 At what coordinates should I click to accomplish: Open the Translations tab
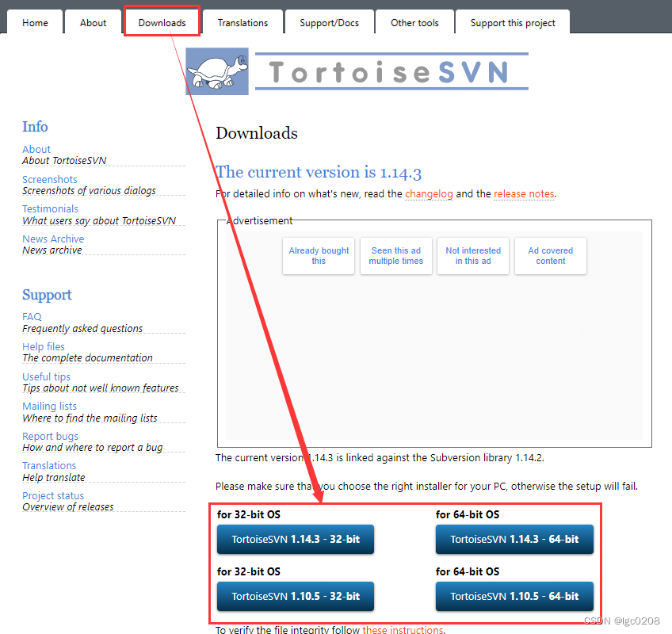(242, 23)
